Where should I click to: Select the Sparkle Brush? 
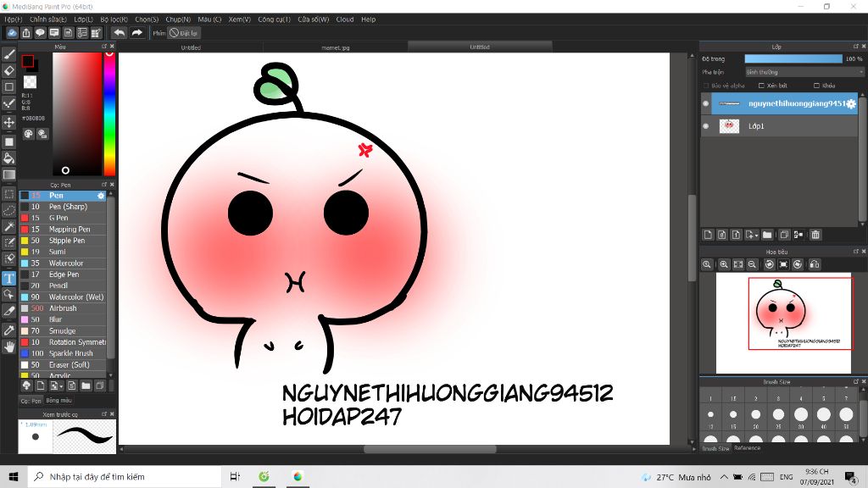point(63,353)
